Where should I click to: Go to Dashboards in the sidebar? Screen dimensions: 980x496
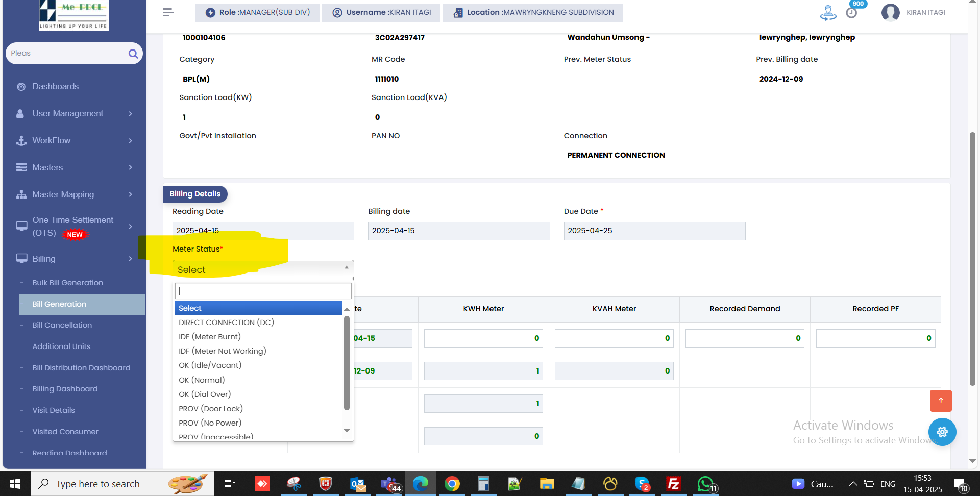click(x=55, y=86)
